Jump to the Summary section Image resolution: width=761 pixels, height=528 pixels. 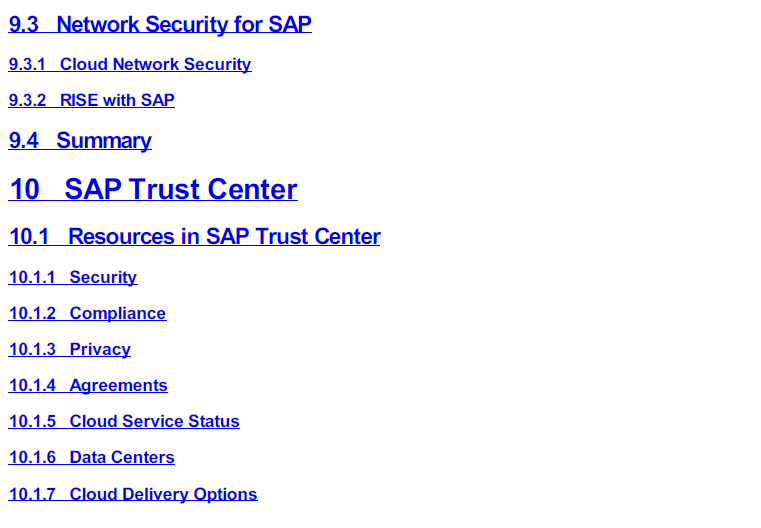104,141
